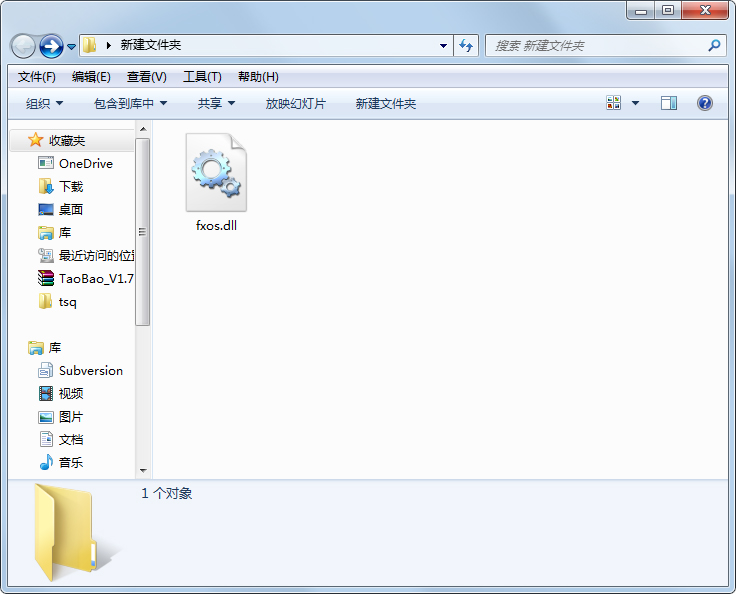Click the Back navigation arrow

point(23,46)
